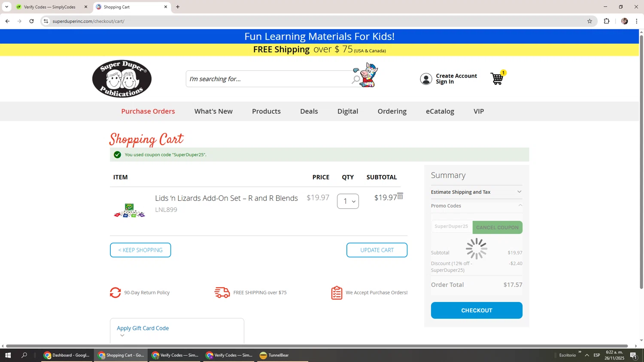Open browser extensions puzzle icon
644x362 pixels.
607,21
